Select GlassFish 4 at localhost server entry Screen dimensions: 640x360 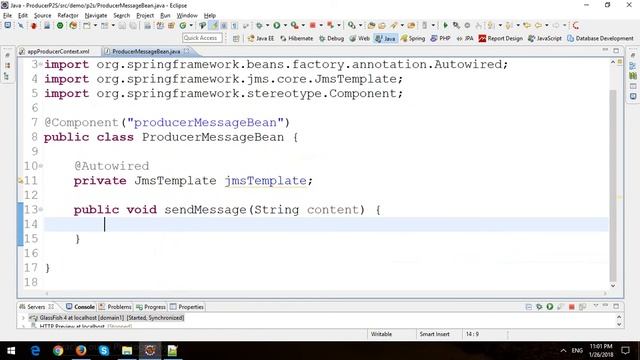pos(107,318)
